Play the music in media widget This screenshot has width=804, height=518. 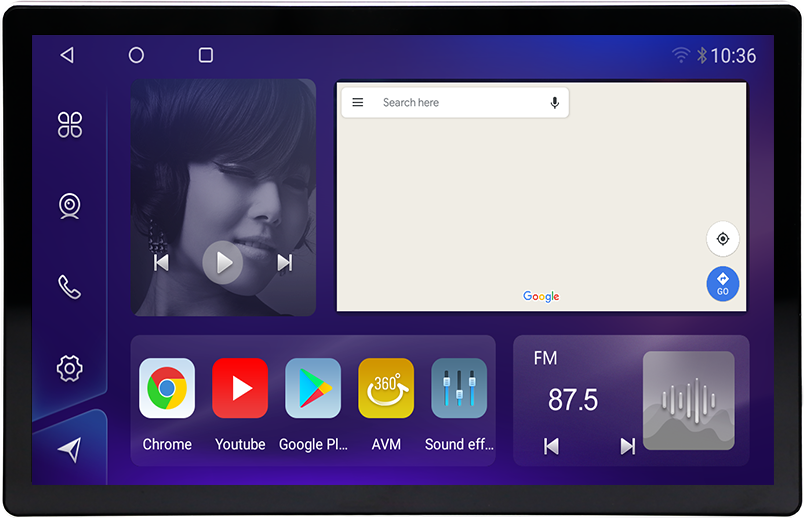pyautogui.click(x=223, y=263)
